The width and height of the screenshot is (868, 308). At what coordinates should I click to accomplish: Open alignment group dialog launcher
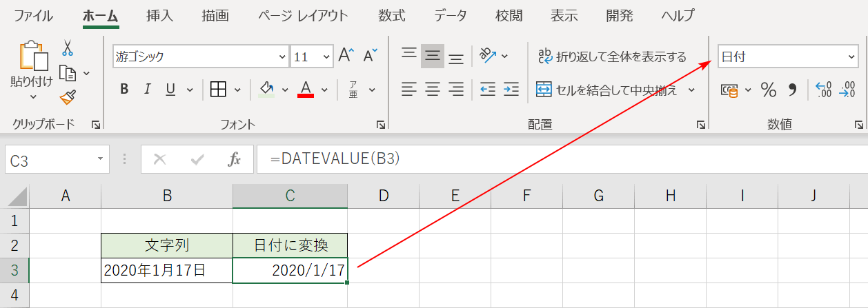coord(701,125)
